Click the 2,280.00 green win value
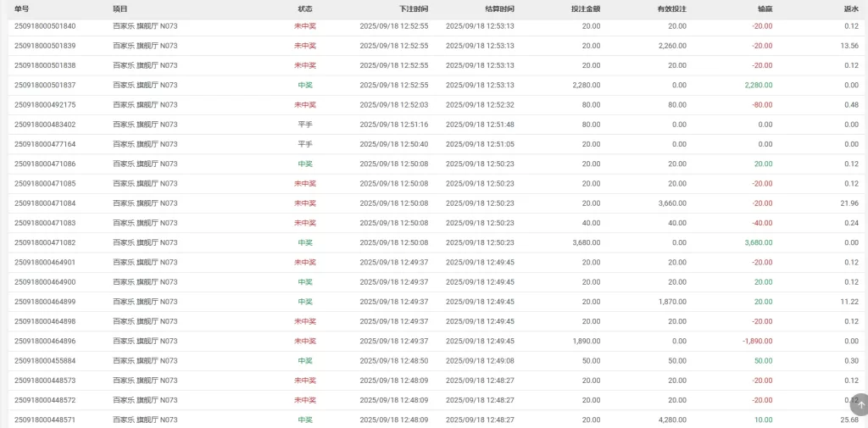This screenshot has width=868, height=428. (x=758, y=85)
